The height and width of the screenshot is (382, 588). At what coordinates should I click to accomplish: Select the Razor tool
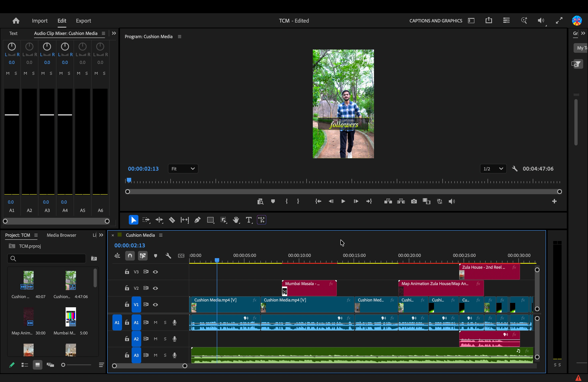pos(172,220)
